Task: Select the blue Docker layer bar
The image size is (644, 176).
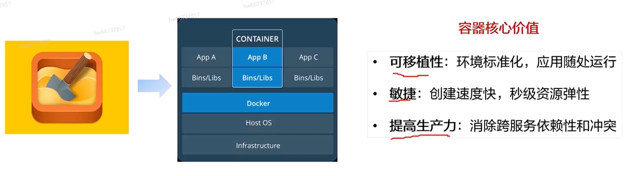Action: click(x=258, y=103)
